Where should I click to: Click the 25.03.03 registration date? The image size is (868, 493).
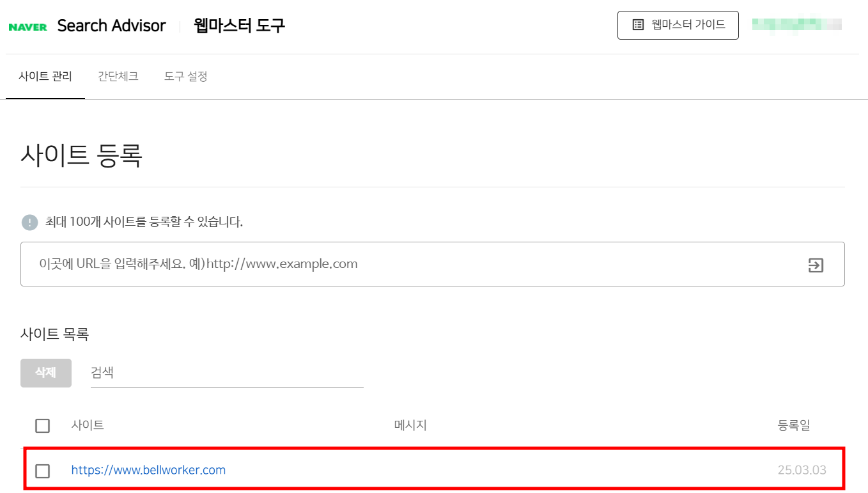(x=802, y=470)
